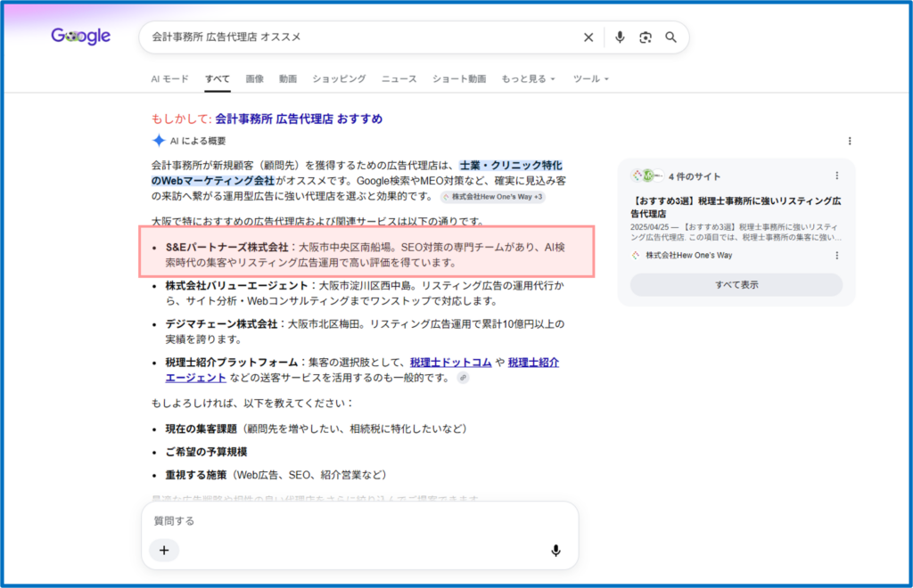Click the 質問する input field

click(x=360, y=520)
